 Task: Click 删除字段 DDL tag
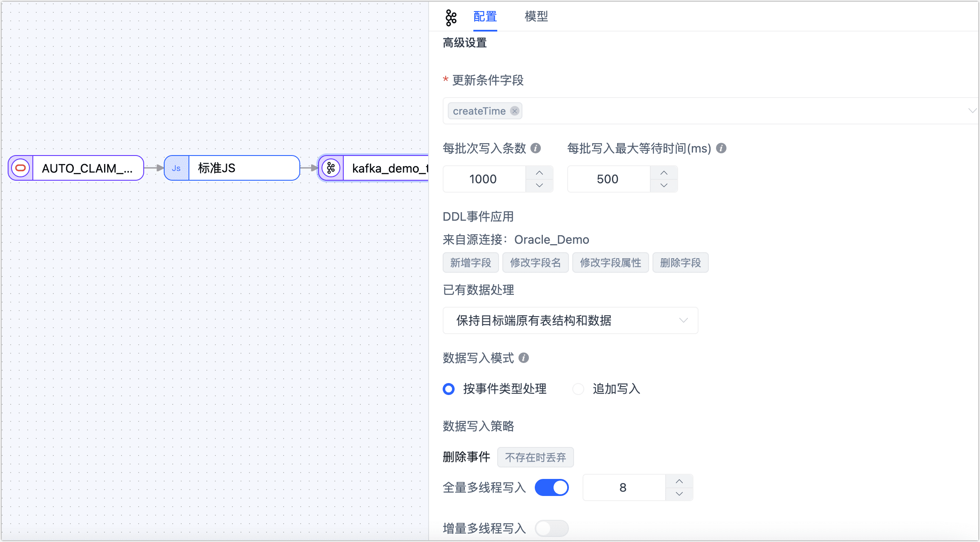680,262
